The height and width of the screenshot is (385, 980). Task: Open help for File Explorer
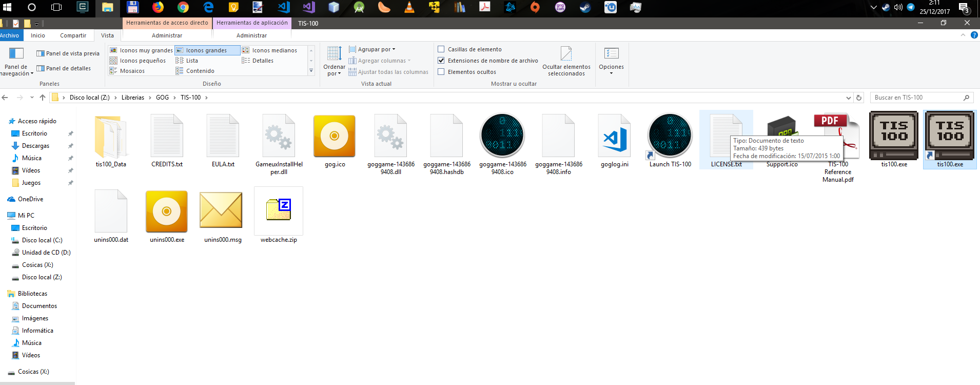coord(974,35)
